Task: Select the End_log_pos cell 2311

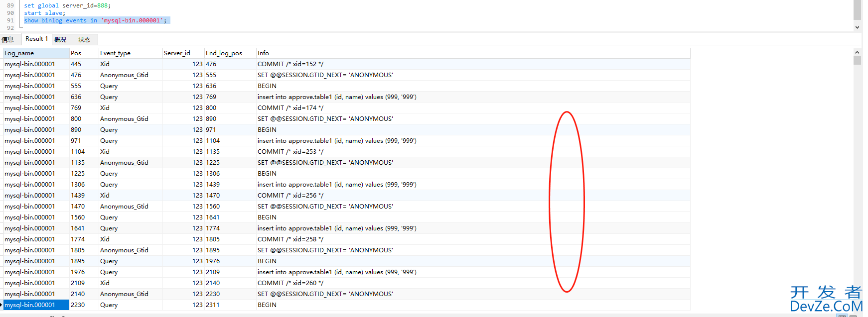Action: pyautogui.click(x=230, y=305)
